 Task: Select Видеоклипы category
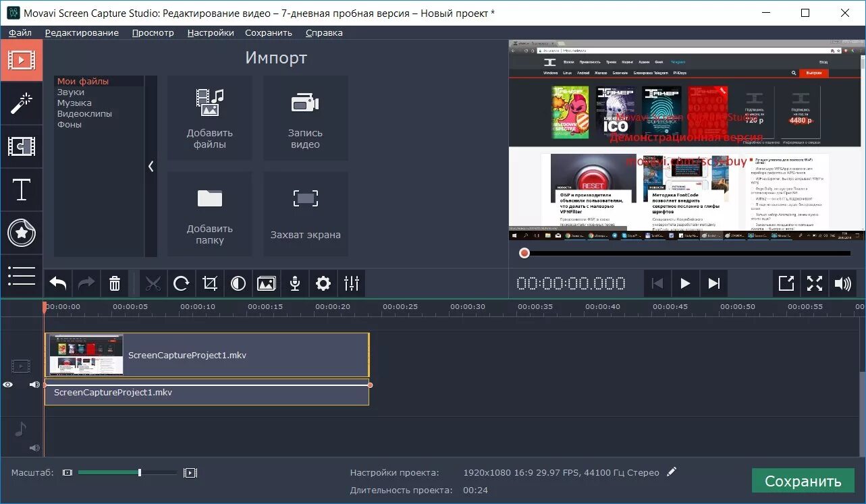tap(84, 113)
